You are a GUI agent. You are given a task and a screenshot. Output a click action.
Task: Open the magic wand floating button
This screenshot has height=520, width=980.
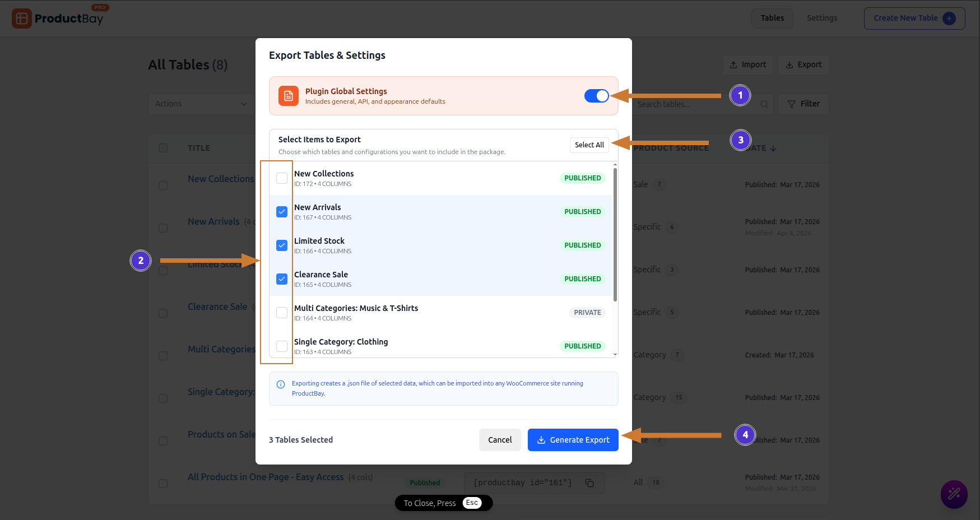coord(954,494)
